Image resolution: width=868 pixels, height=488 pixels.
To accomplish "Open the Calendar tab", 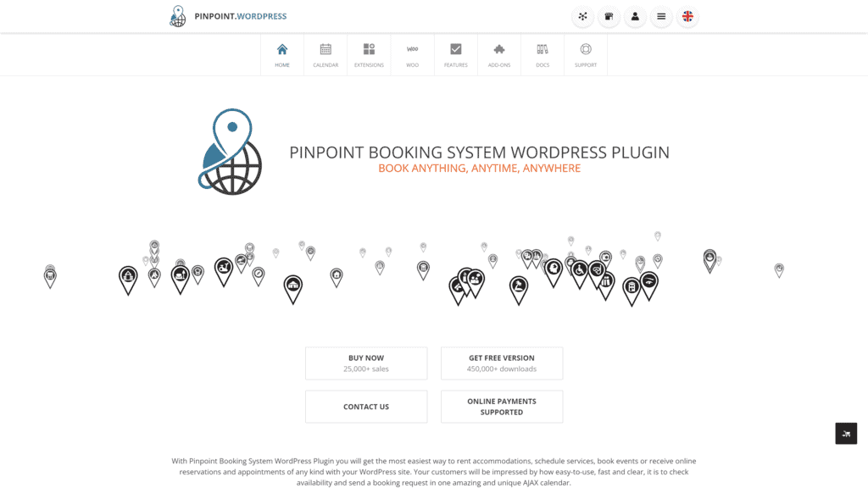I will click(x=325, y=55).
